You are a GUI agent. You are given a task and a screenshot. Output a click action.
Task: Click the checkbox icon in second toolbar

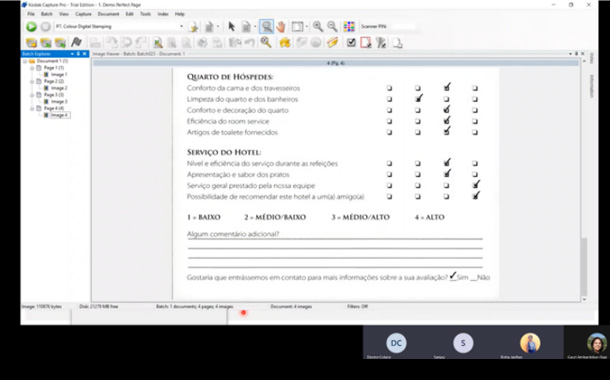click(351, 42)
